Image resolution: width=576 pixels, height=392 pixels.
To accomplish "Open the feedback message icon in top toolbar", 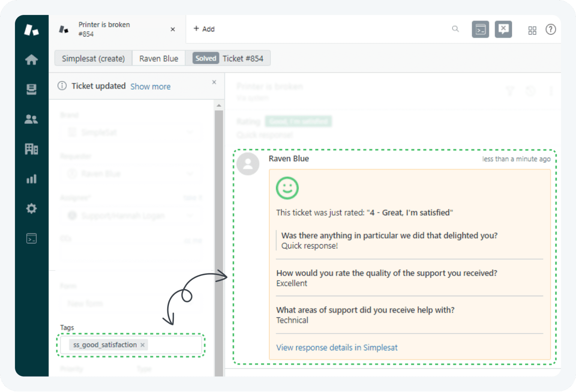I will coord(503,29).
